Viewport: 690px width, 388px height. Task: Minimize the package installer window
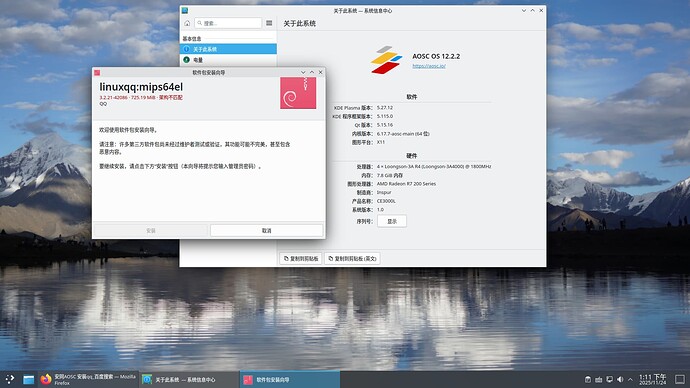coord(303,72)
